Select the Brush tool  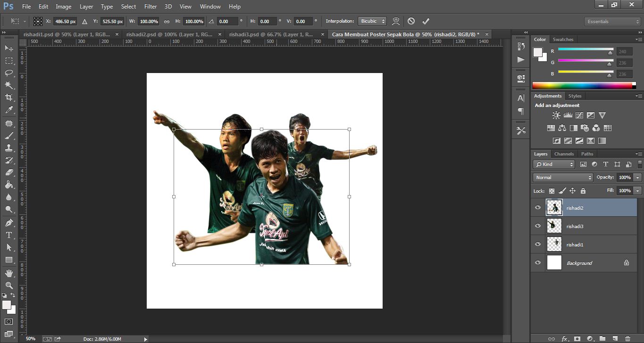tap(9, 136)
